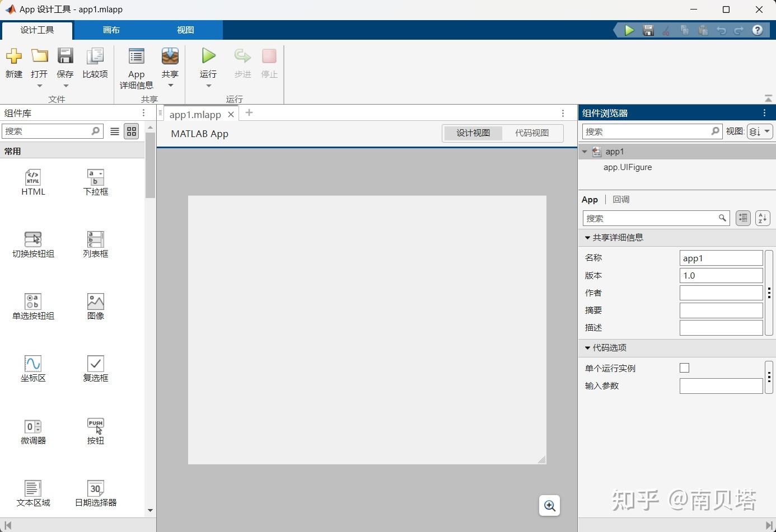Viewport: 776px width, 532px height.
Task: Enable the 单个运行实例 checkbox
Action: tap(684, 368)
